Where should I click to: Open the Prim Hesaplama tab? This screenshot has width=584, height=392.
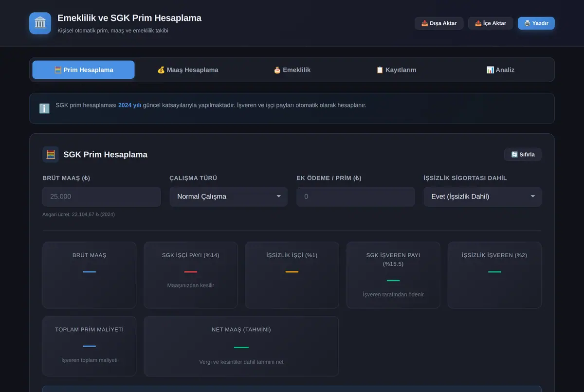click(x=84, y=70)
